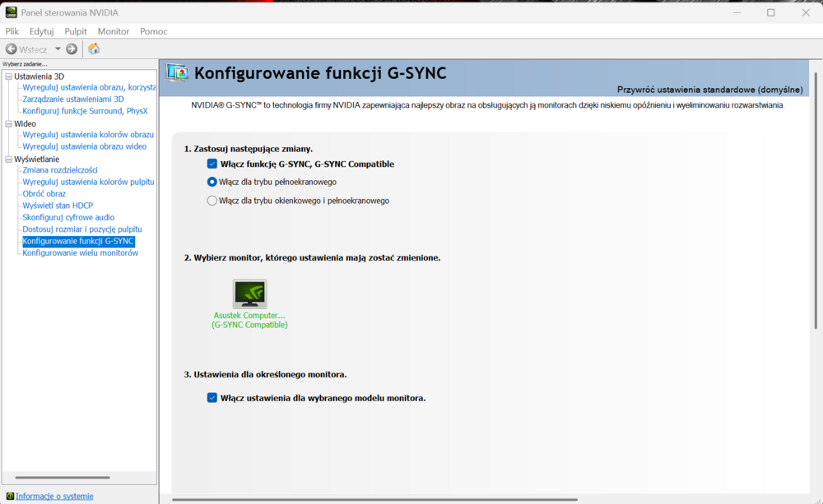This screenshot has height=504, width=823.
Task: Open Zarządzanie ustawieniami 3D
Action: tap(73, 99)
